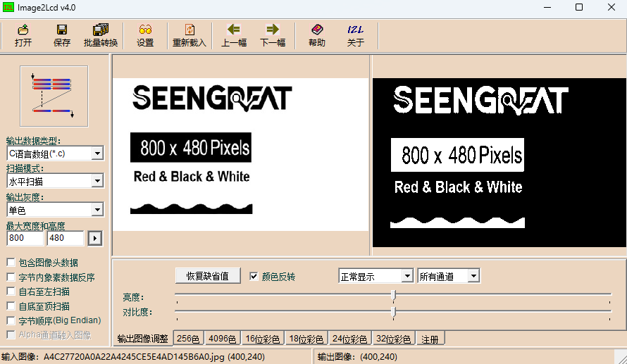Uncheck 颜色反转 color invert checkbox

254,276
